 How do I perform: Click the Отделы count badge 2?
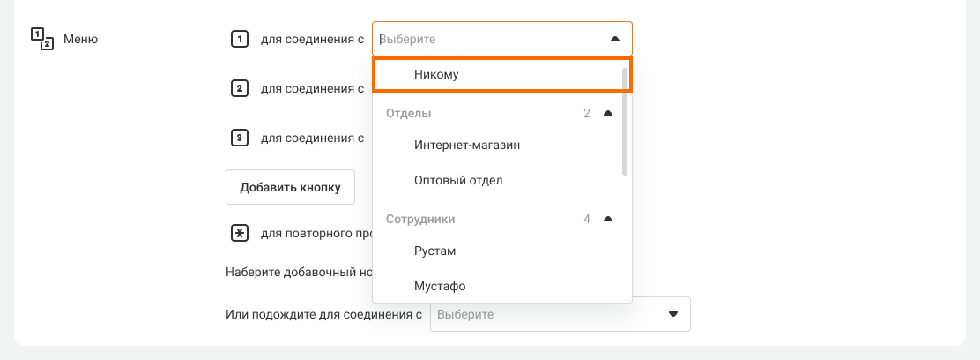586,113
